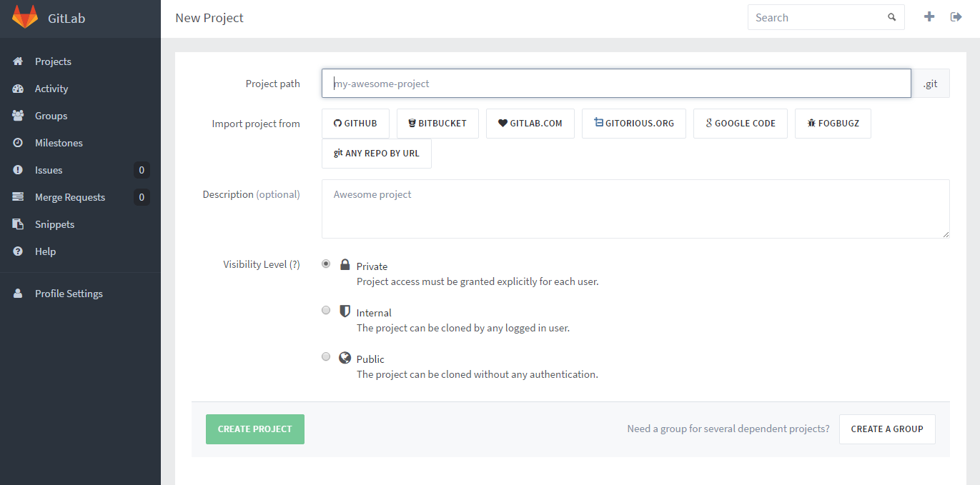Focus the Project path input field
The image size is (980, 485).
616,84
